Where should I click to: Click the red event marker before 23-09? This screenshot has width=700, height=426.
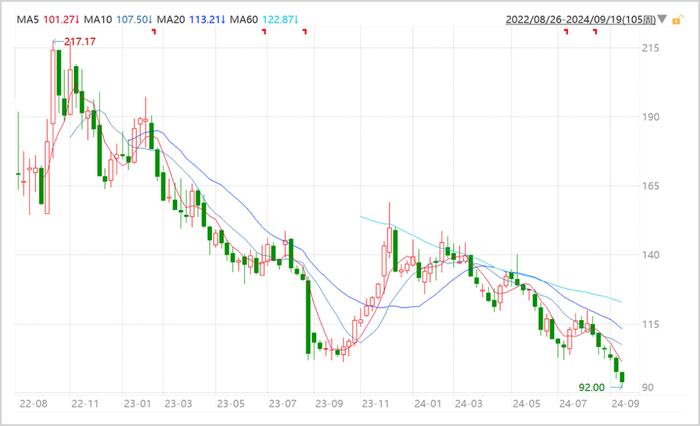(305, 31)
